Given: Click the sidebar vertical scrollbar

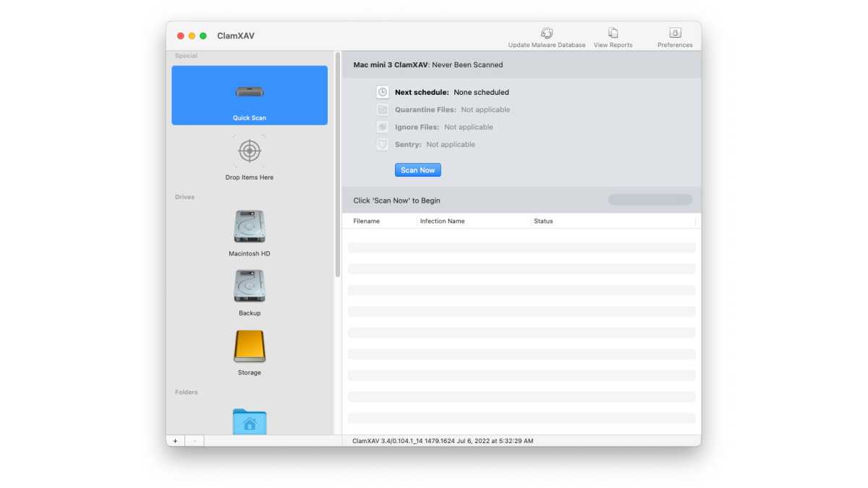Looking at the screenshot, I should pos(337,164).
